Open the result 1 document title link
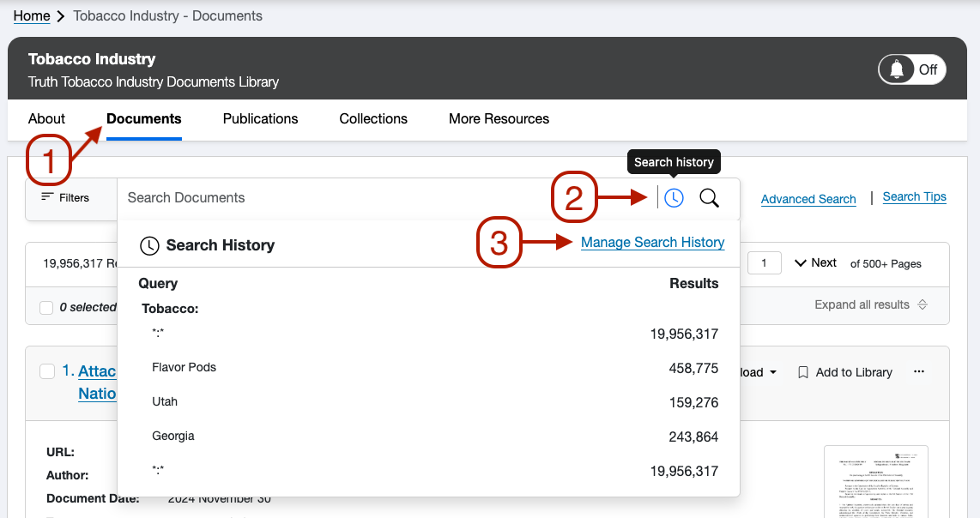Viewport: 980px width, 518px height. (x=97, y=382)
